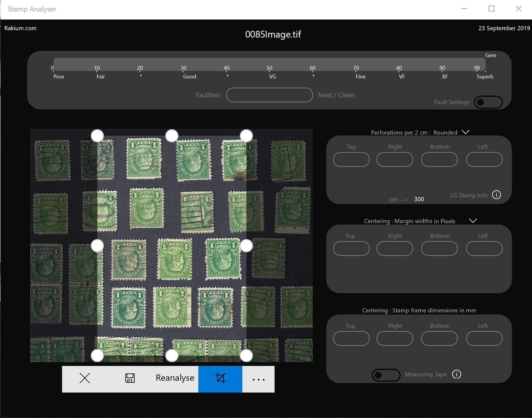Click the Stamp frame dimensions Right field

point(395,338)
